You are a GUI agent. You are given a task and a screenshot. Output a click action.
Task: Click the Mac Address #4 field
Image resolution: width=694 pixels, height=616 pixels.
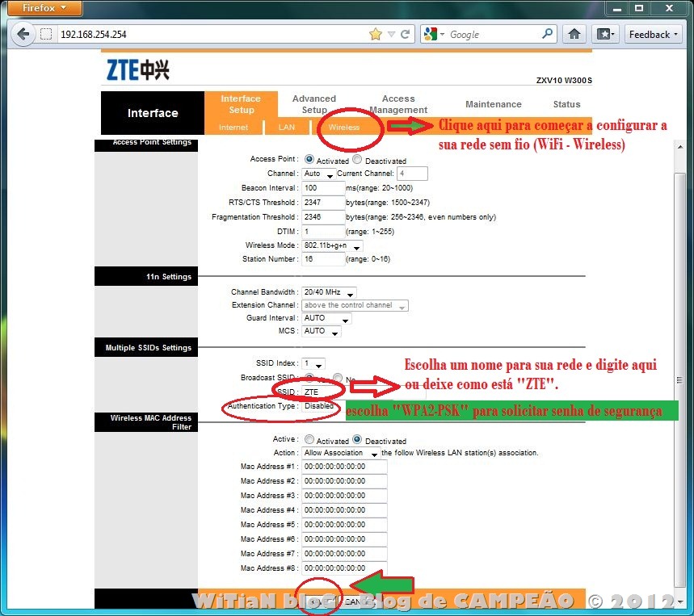(x=344, y=510)
